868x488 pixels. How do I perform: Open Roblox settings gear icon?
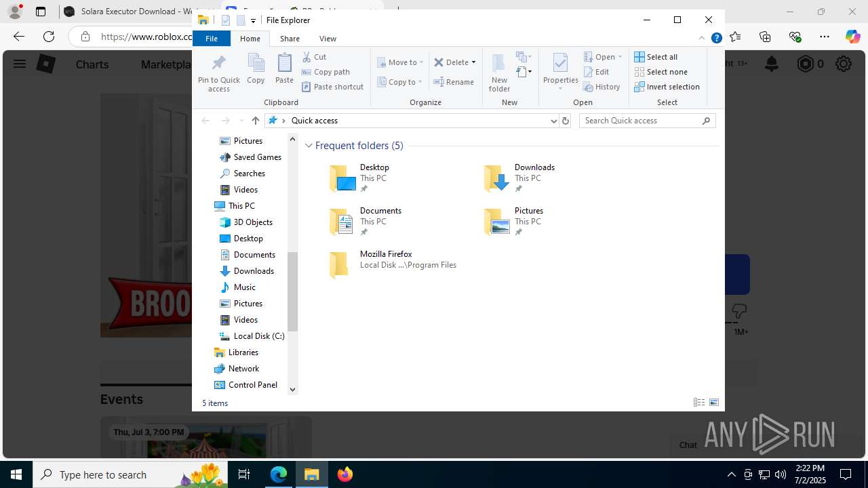[844, 64]
